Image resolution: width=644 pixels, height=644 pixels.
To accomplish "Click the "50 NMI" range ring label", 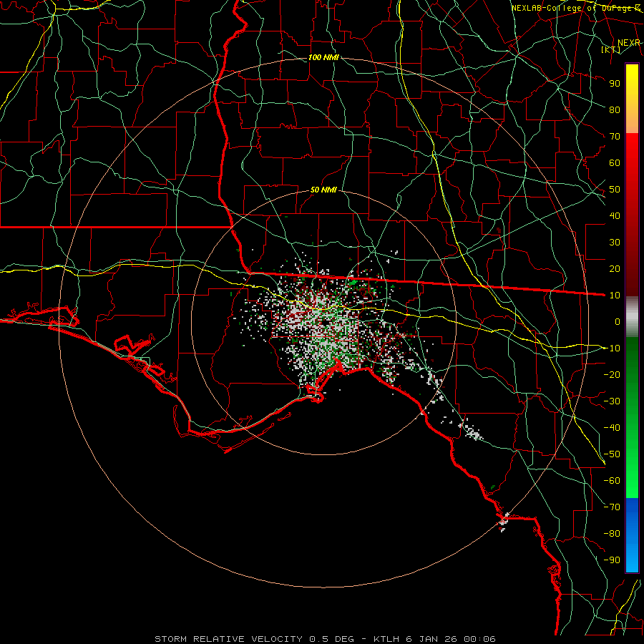I will pyautogui.click(x=323, y=190).
